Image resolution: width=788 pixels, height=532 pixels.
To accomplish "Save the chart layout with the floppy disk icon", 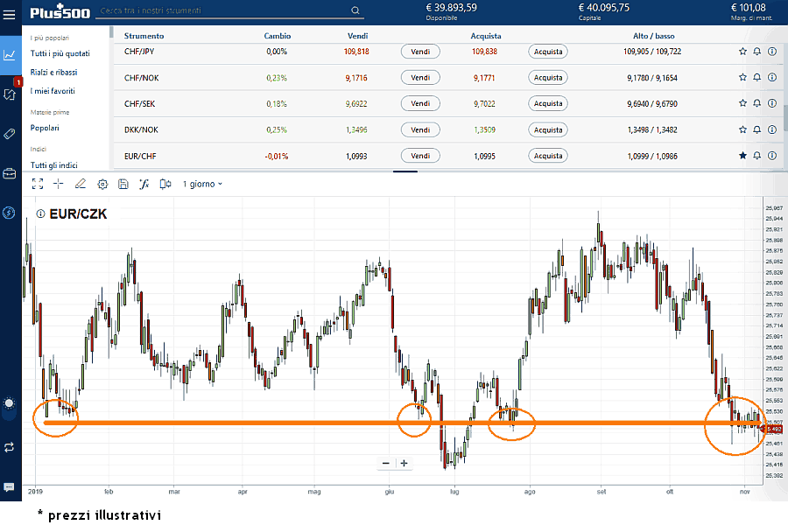I will (x=123, y=185).
